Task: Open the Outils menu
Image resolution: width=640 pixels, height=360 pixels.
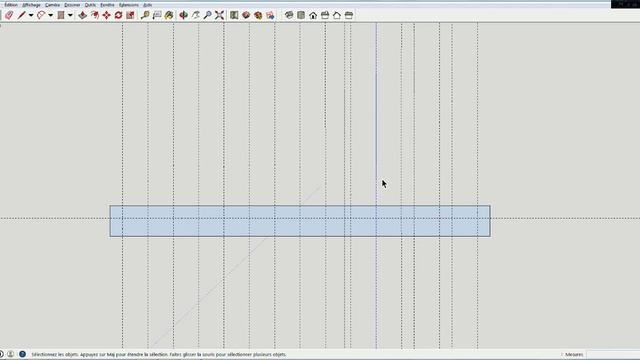Action: coord(90,5)
